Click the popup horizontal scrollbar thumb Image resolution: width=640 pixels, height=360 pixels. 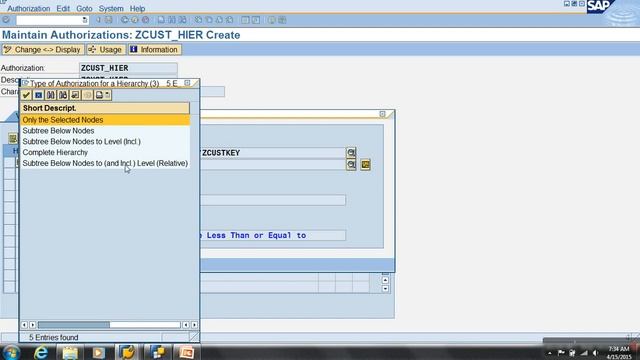pos(74,325)
